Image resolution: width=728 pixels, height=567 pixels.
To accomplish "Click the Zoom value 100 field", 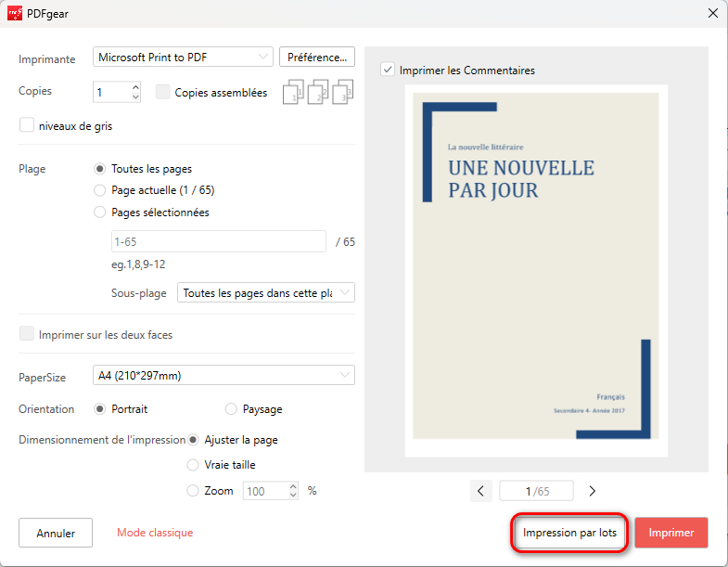I will point(265,491).
